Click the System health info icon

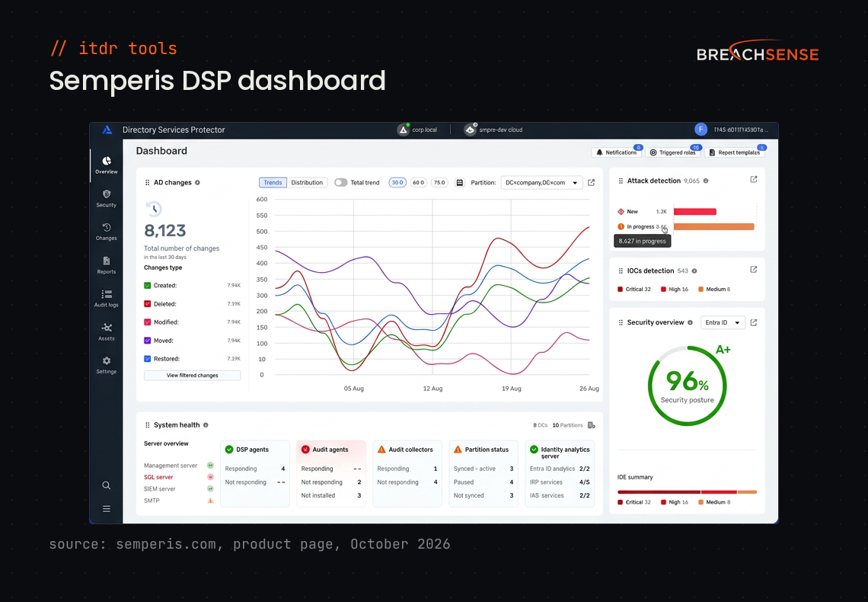tap(206, 425)
